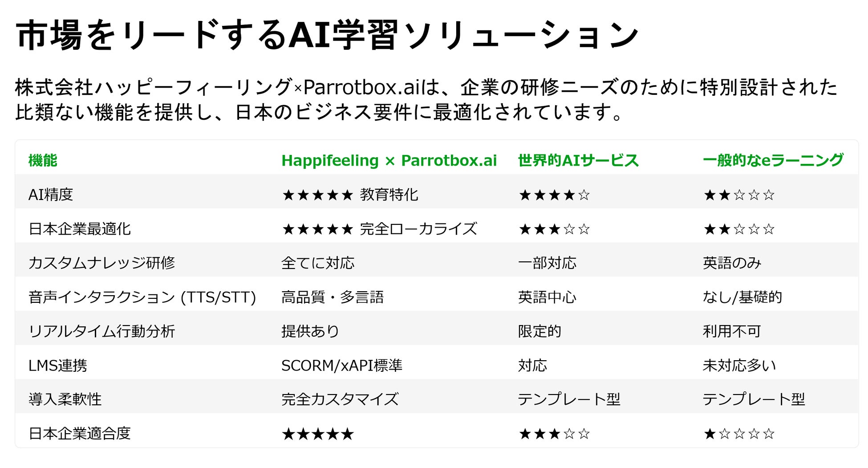Click the 世界的AIサービス column header
This screenshot has width=868, height=468.
(578, 160)
